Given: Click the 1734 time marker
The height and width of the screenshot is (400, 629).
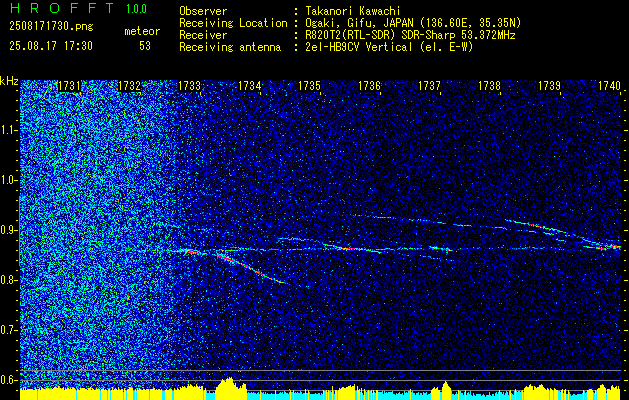Looking at the screenshot, I should click(250, 86).
